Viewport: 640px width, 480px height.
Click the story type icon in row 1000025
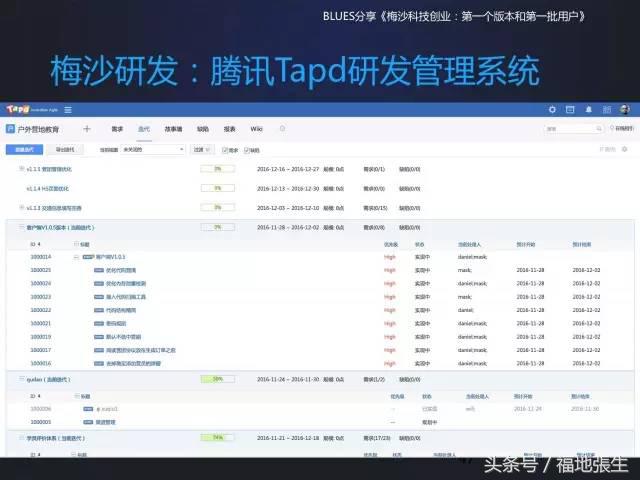tap(99, 270)
